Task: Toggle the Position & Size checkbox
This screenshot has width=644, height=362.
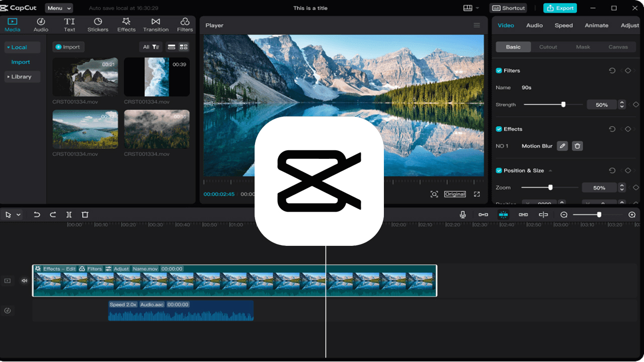Action: point(499,170)
